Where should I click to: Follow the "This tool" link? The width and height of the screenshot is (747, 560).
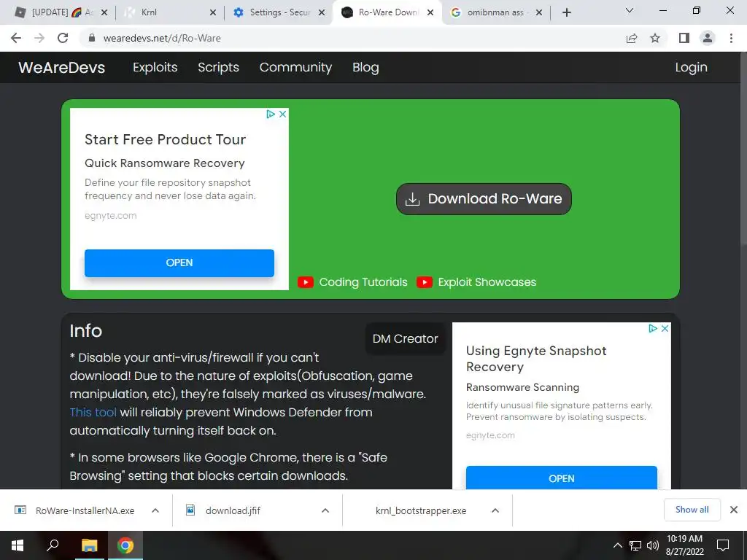(93, 413)
